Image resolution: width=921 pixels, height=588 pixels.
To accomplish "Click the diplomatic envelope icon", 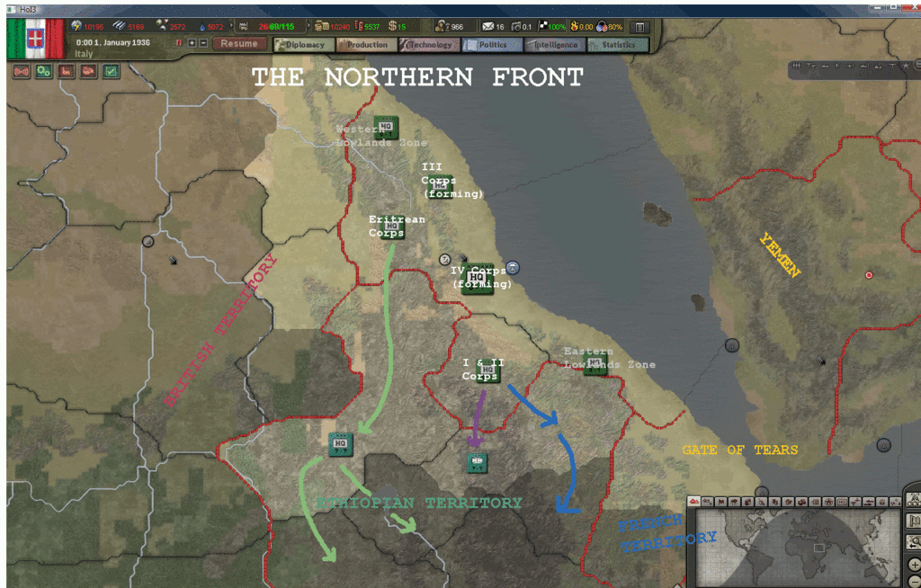I will [488, 26].
